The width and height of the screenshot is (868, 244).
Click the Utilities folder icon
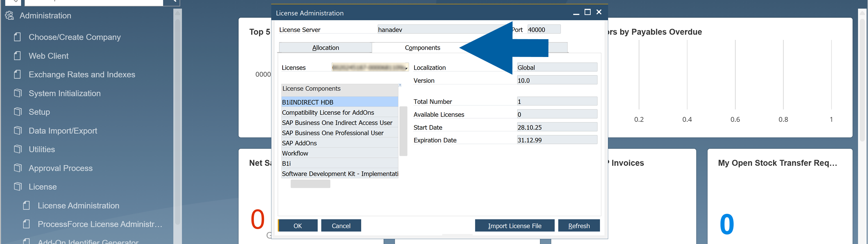coord(17,149)
